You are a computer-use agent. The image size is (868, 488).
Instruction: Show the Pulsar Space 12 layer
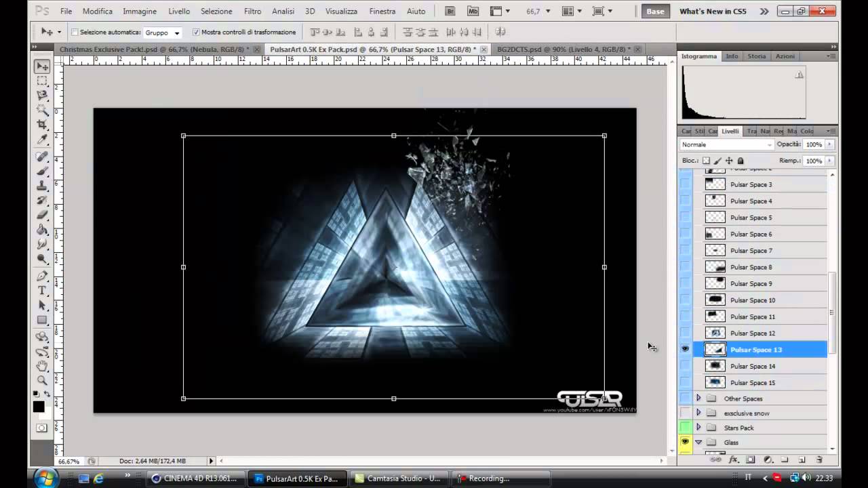pyautogui.click(x=685, y=333)
